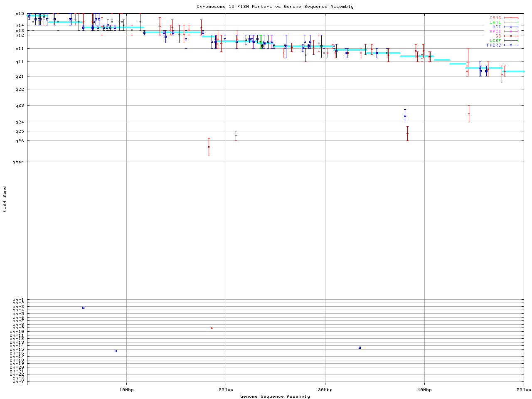Image resolution: width=532 pixels, height=399 pixels.
Task: Click the SC legend marker
Action: point(511,36)
